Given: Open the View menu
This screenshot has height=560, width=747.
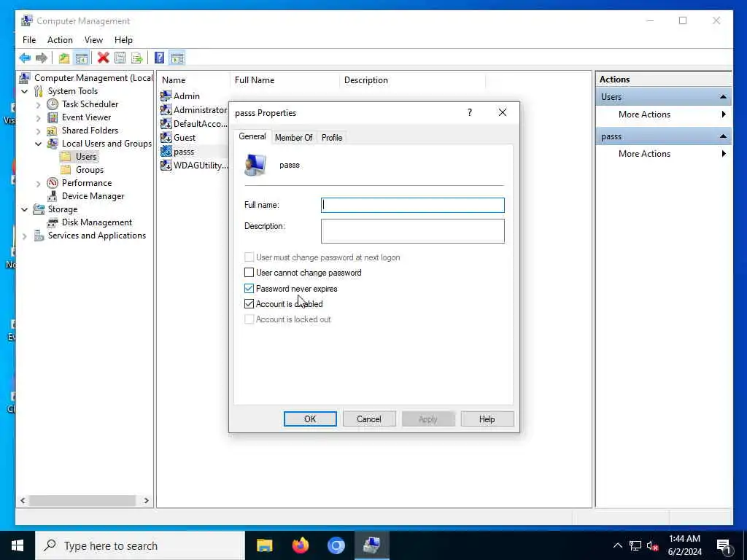Looking at the screenshot, I should [93, 40].
